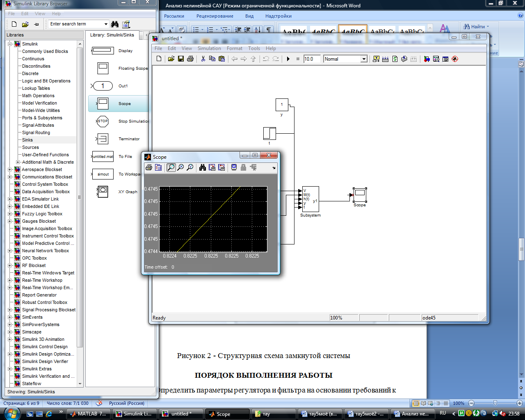The height and width of the screenshot is (420, 525).
Task: Open the View menu in Library Browser
Action: point(40,14)
